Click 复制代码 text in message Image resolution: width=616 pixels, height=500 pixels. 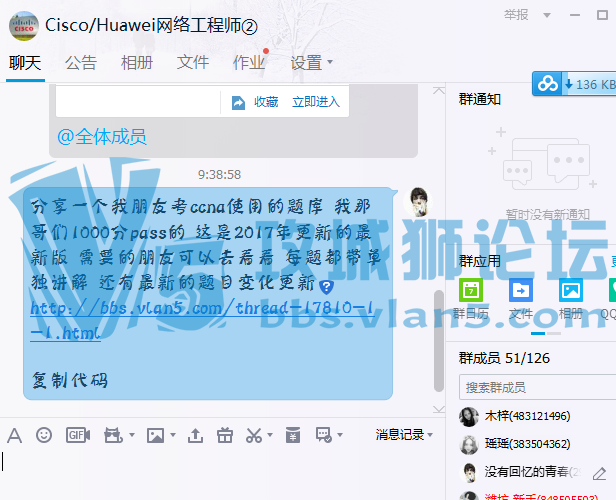[x=70, y=380]
